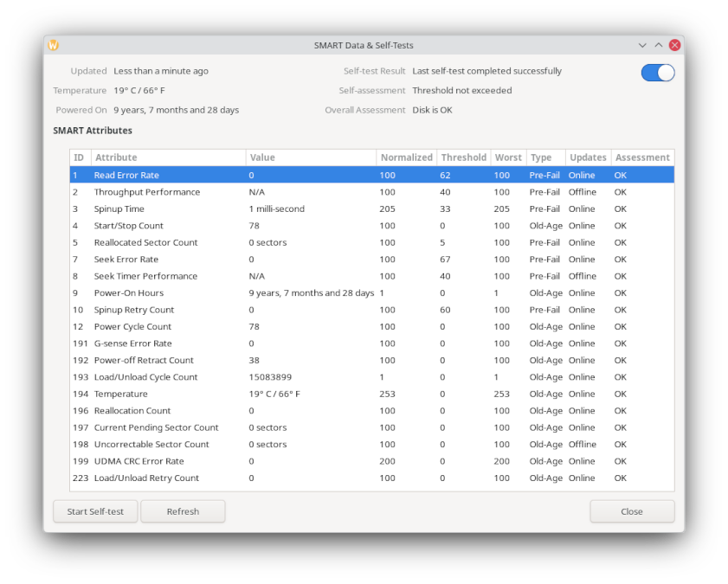Select the UDMA CRC Error Rate row
Viewport: 728px width, 584px height.
139,461
